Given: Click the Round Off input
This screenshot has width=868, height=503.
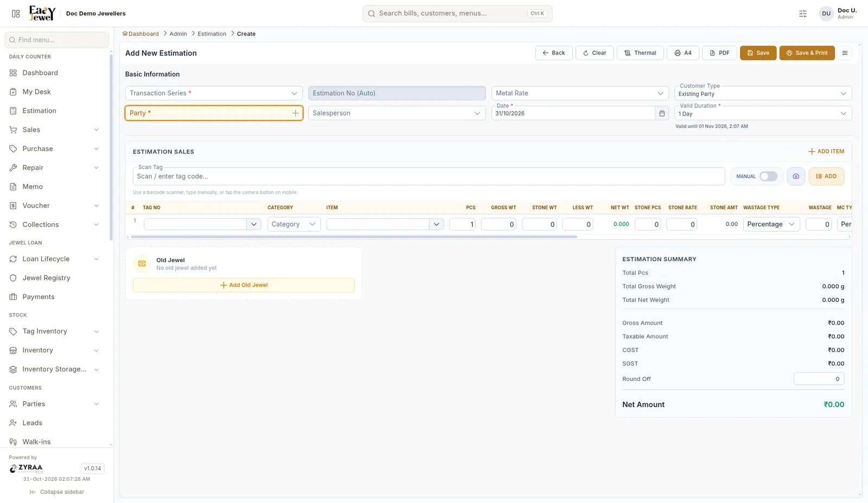Looking at the screenshot, I should point(819,379).
